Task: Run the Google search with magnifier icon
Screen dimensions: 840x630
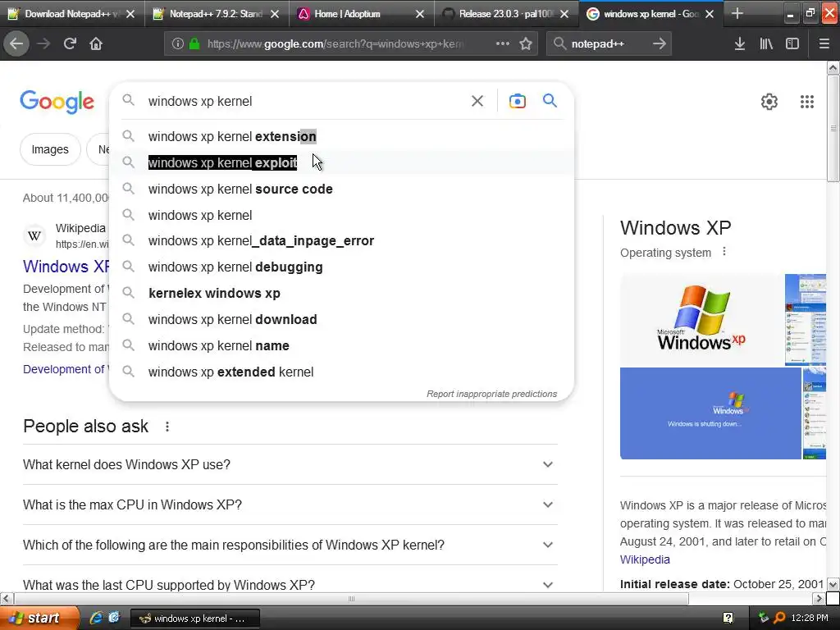Action: click(550, 100)
